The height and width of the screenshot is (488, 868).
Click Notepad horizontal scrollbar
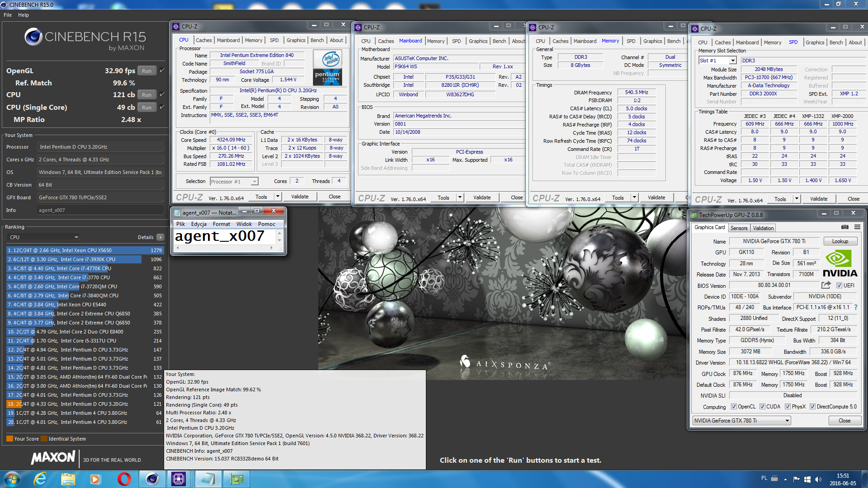coord(224,248)
